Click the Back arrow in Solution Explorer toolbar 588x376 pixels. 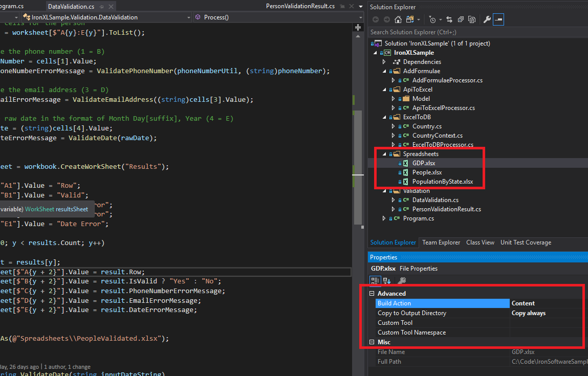coord(376,19)
